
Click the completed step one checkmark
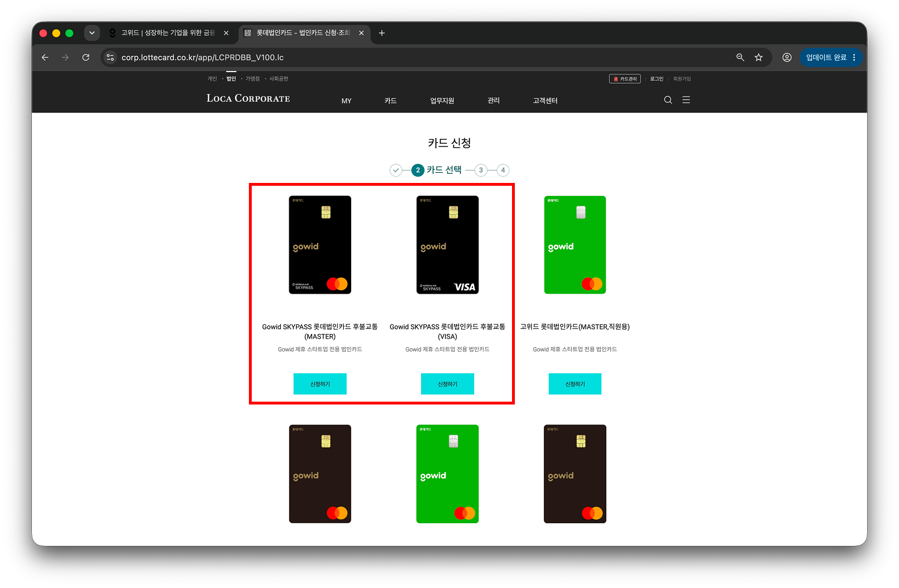click(396, 170)
